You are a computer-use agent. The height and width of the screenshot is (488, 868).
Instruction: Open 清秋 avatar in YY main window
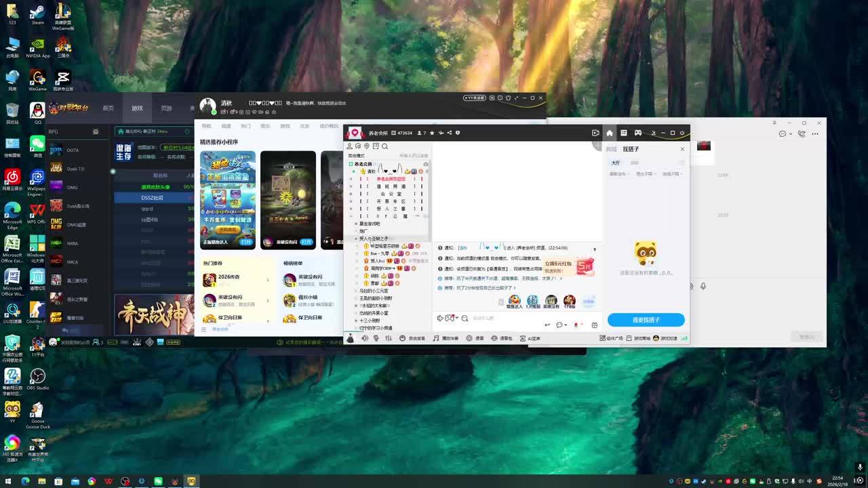coord(208,106)
